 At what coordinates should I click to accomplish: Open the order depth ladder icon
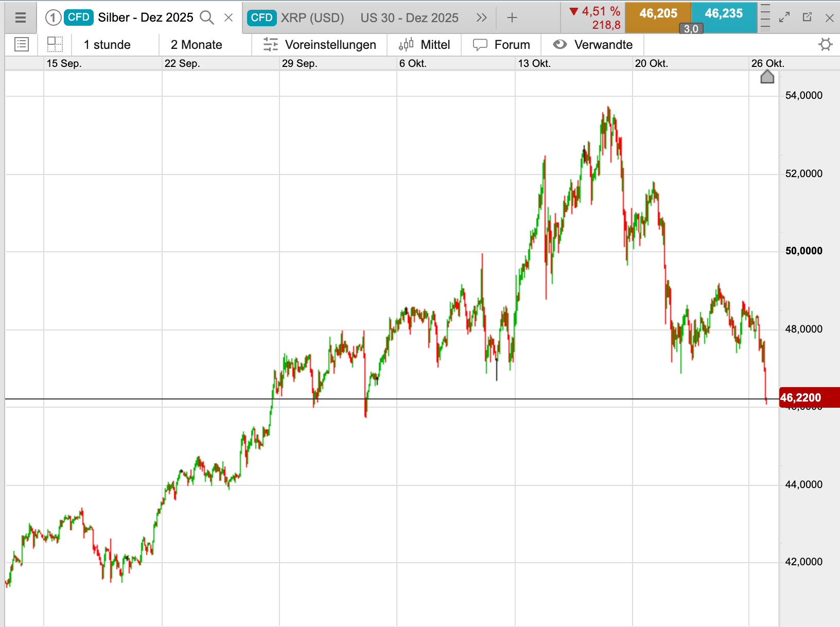(765, 17)
